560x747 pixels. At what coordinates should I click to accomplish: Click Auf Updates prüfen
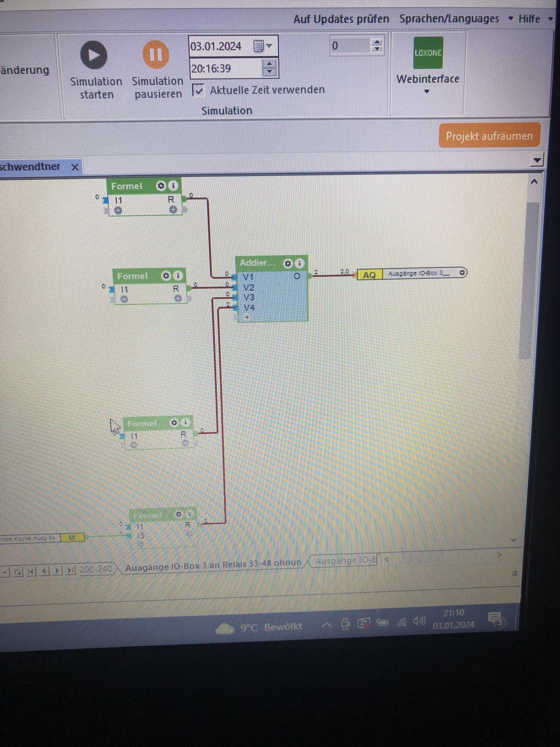coord(341,19)
